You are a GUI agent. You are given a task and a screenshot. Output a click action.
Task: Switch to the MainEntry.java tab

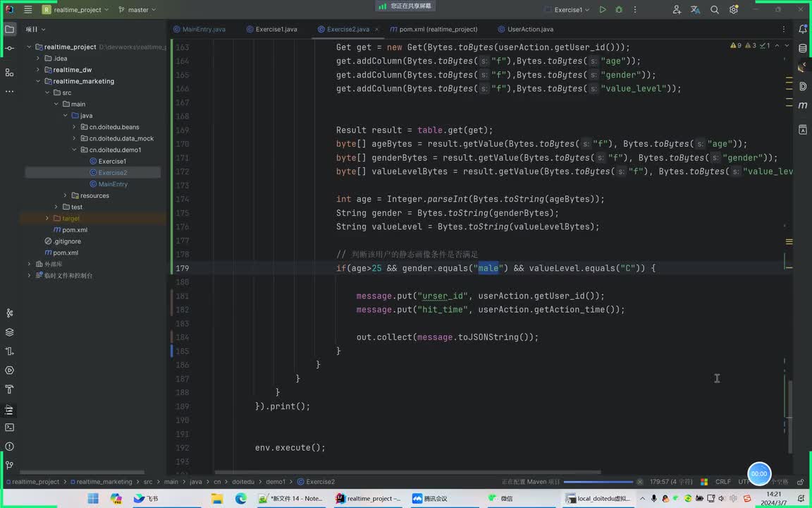(203, 30)
